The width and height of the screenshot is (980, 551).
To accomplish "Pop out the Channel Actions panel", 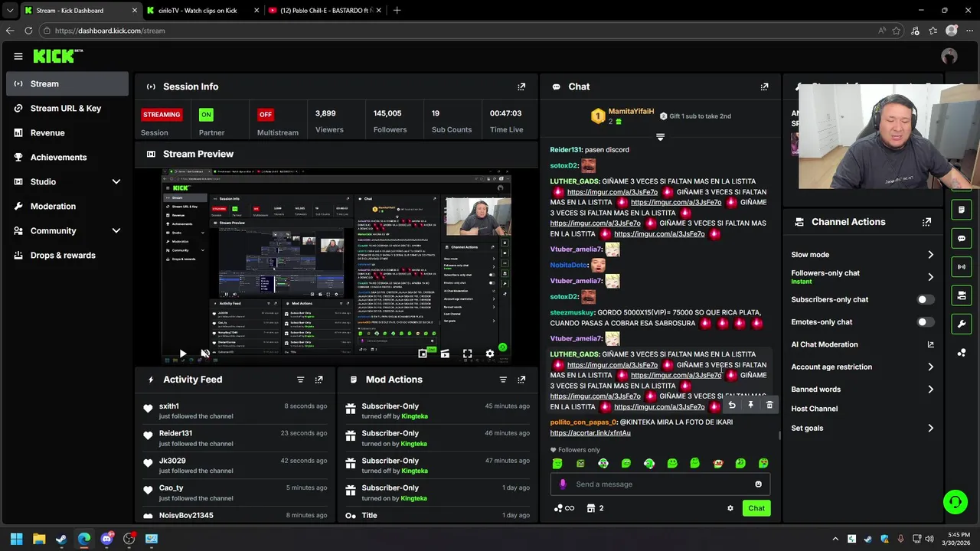I will 926,222.
